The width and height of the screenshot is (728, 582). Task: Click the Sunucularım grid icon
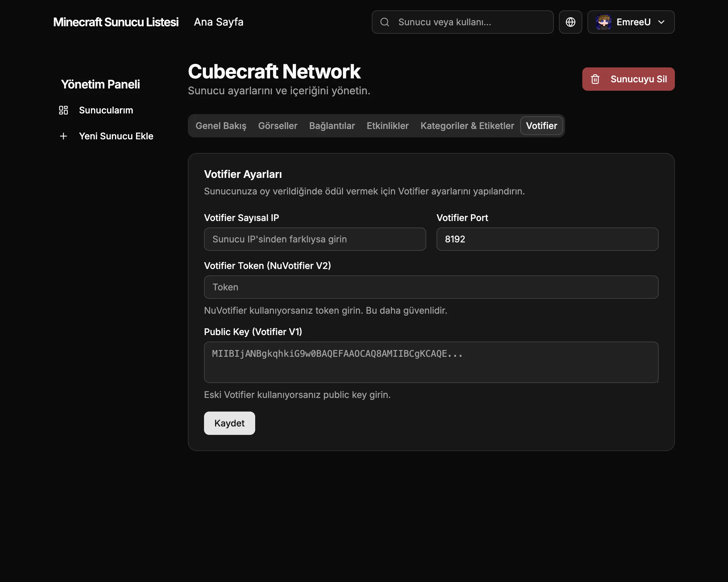pyautogui.click(x=63, y=110)
